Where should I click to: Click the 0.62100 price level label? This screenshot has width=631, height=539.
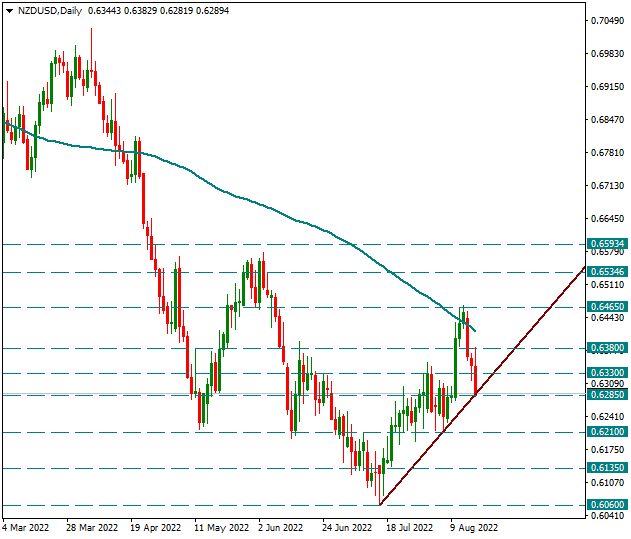pyautogui.click(x=608, y=432)
